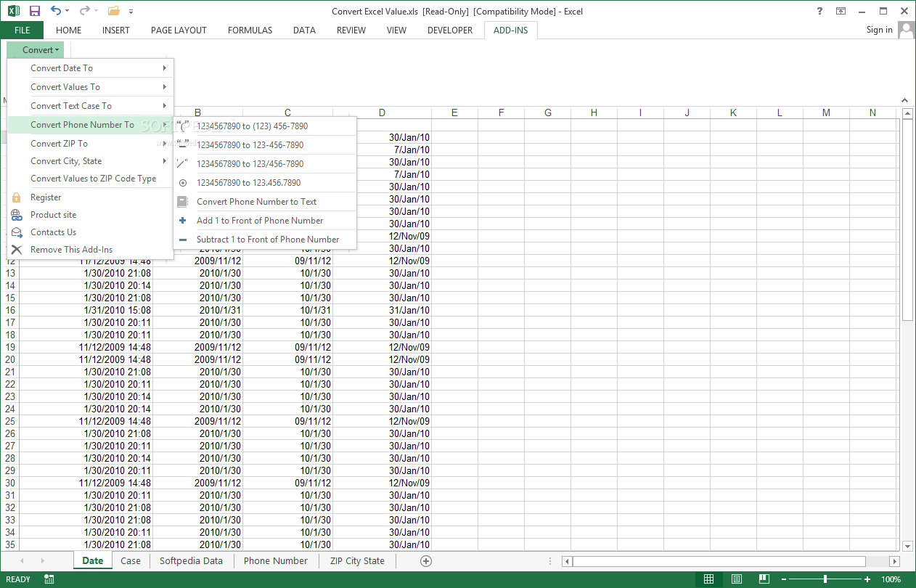This screenshot has width=916, height=588.
Task: Expand the Convert Values To submenu
Action: (x=91, y=87)
